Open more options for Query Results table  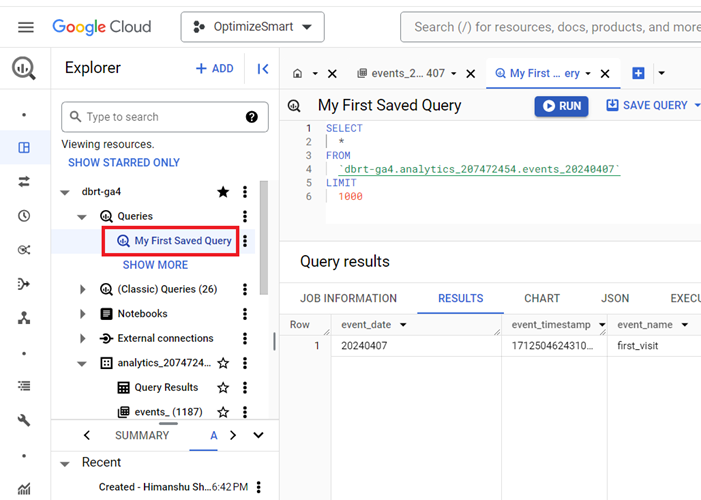click(x=245, y=387)
